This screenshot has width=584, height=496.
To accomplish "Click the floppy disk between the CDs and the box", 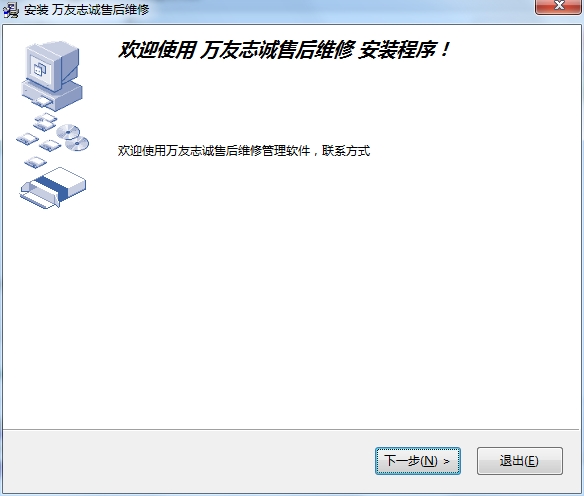I will 50,145.
